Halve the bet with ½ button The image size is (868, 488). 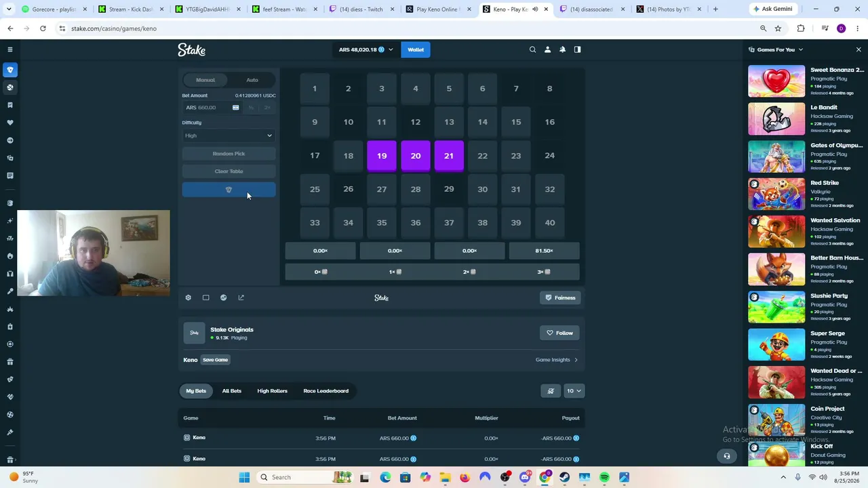pyautogui.click(x=251, y=108)
